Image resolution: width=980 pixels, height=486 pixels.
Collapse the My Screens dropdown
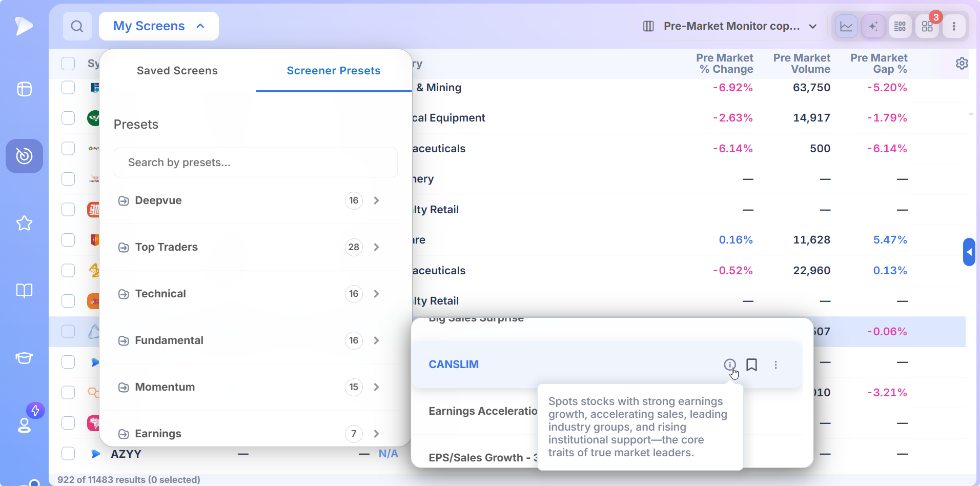[159, 26]
